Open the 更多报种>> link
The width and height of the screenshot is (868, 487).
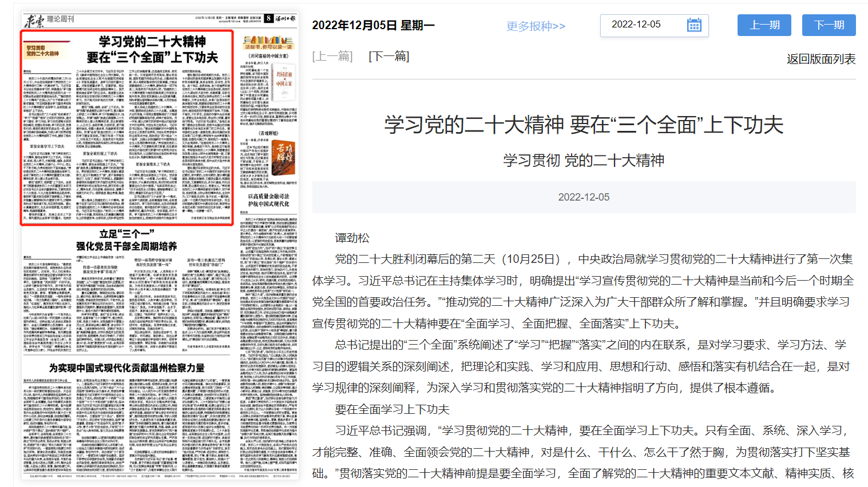536,26
